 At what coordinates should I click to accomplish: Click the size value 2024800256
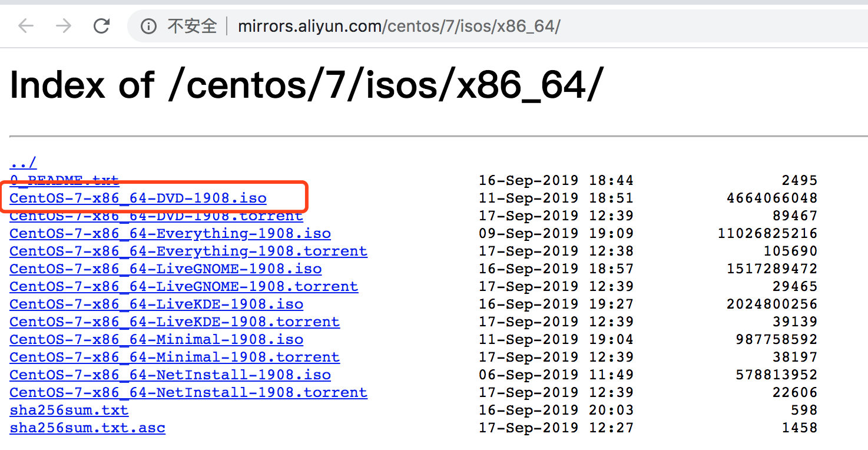772,304
